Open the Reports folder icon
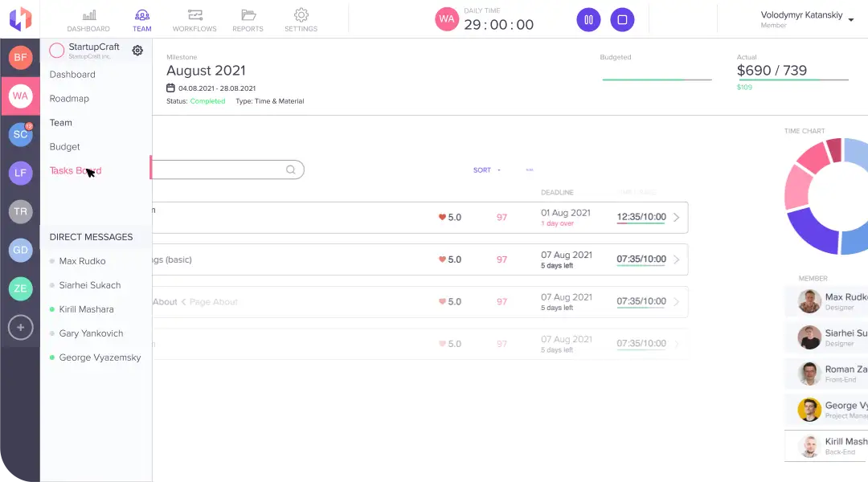 pos(248,15)
